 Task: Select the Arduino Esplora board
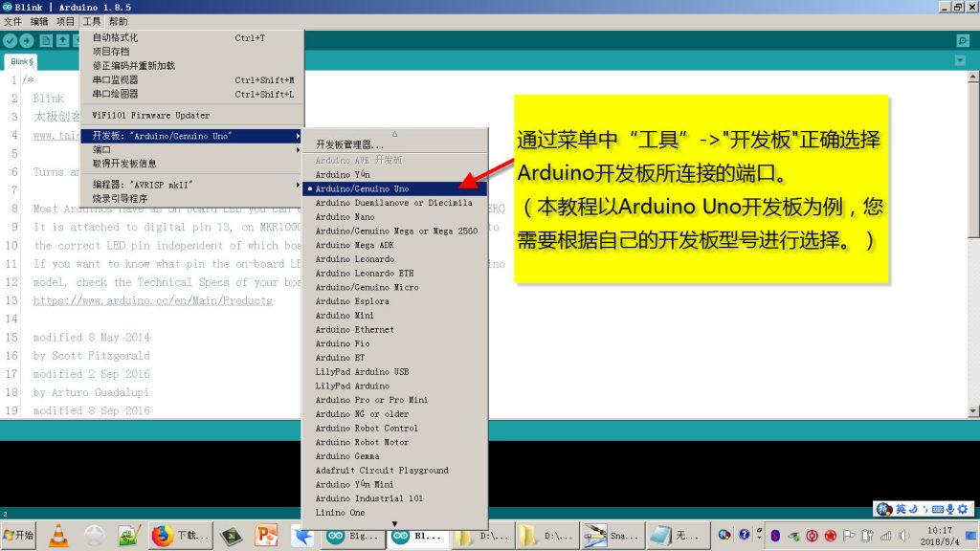394,301
